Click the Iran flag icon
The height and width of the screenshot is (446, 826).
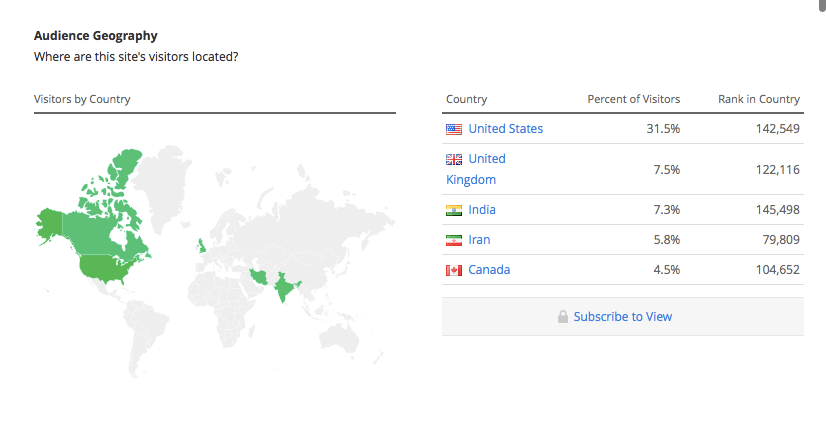(x=454, y=240)
